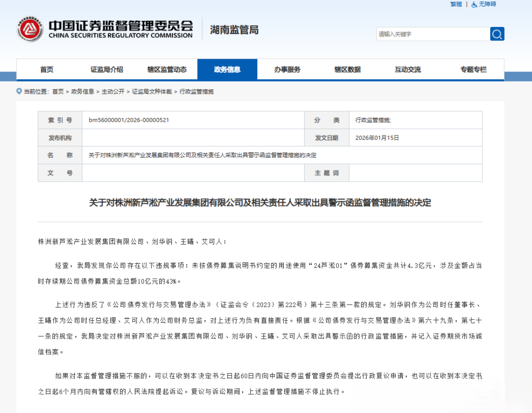532x413 pixels.
Task: Click the China Securities Regulatory Commission logo
Action: click(31, 29)
